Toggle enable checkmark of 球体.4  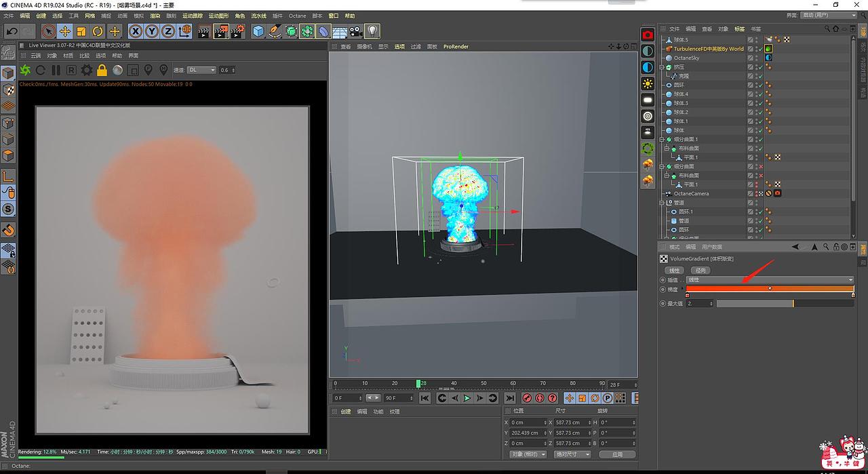click(x=761, y=94)
